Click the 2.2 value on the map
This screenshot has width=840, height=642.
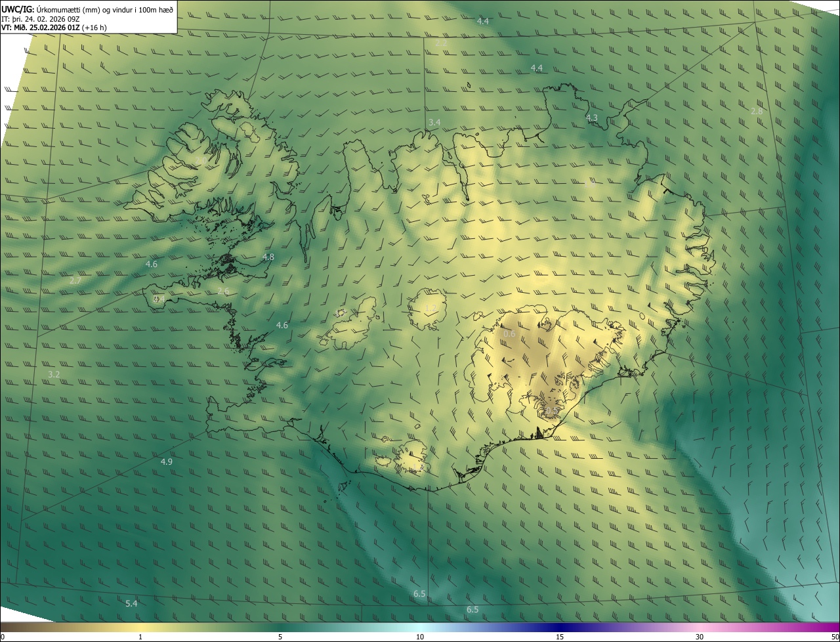point(441,43)
